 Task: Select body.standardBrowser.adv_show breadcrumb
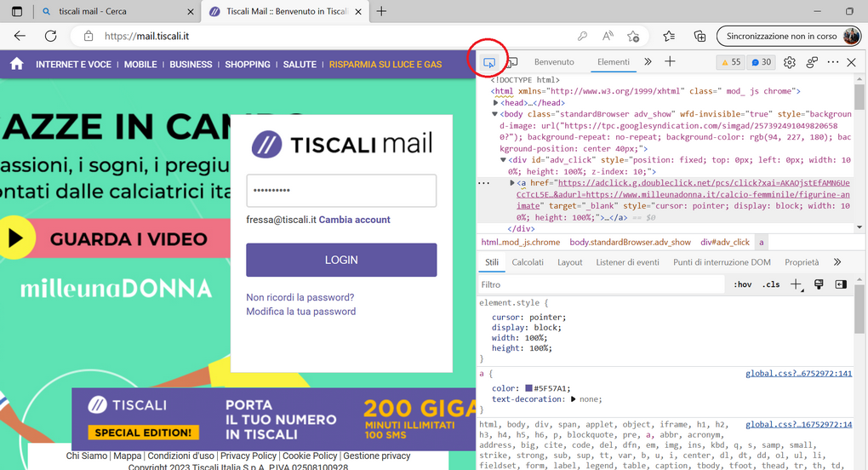630,242
